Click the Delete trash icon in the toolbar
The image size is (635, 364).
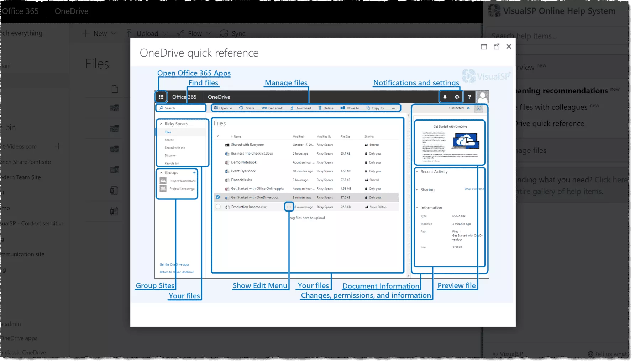point(320,108)
